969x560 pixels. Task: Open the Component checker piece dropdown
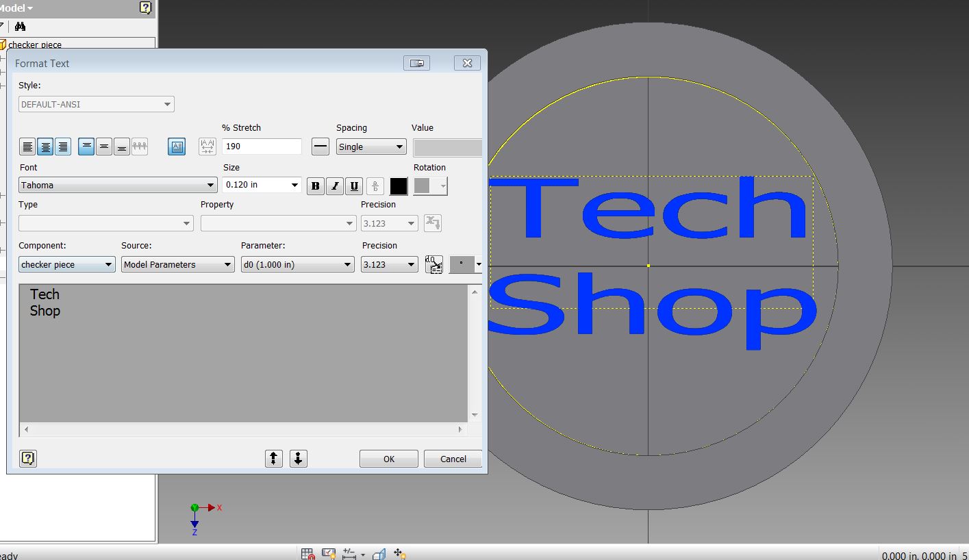pyautogui.click(x=67, y=264)
